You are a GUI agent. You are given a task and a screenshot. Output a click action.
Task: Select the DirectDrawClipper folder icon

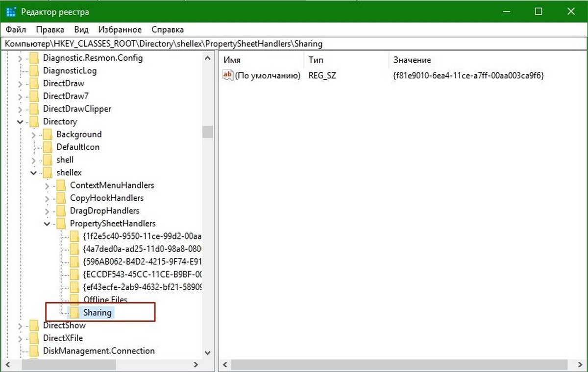coord(34,109)
